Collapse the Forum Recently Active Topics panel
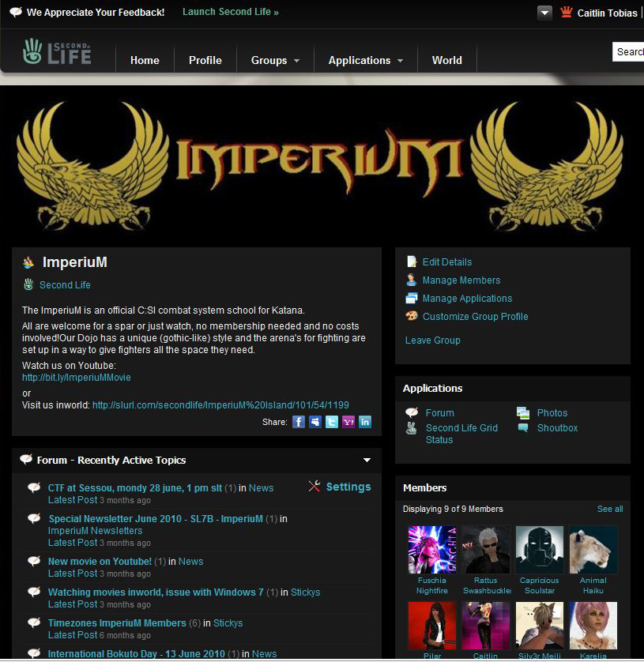Image resolution: width=644 pixels, height=662 pixels. tap(367, 460)
